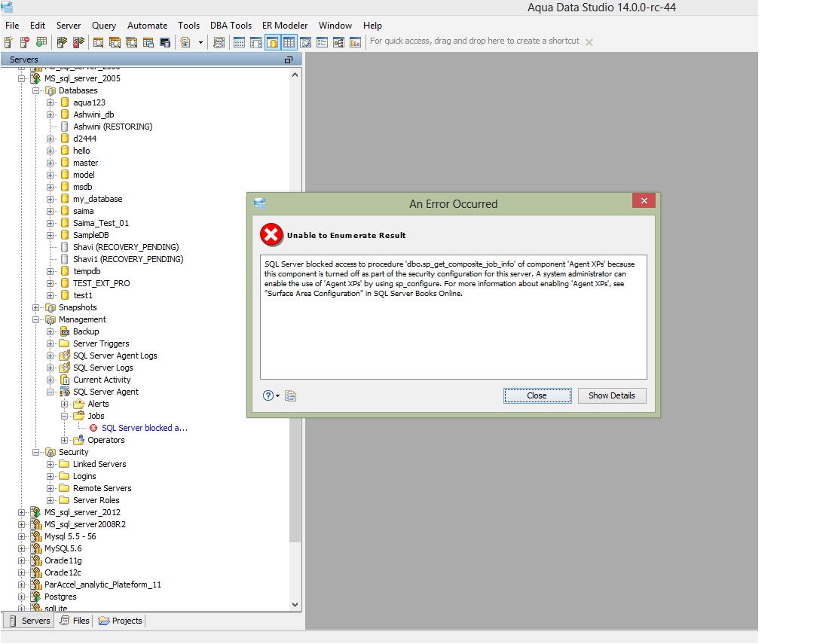Click the sort grid window toolbar icon
Image resolution: width=835 pixels, height=644 pixels.
point(306,42)
